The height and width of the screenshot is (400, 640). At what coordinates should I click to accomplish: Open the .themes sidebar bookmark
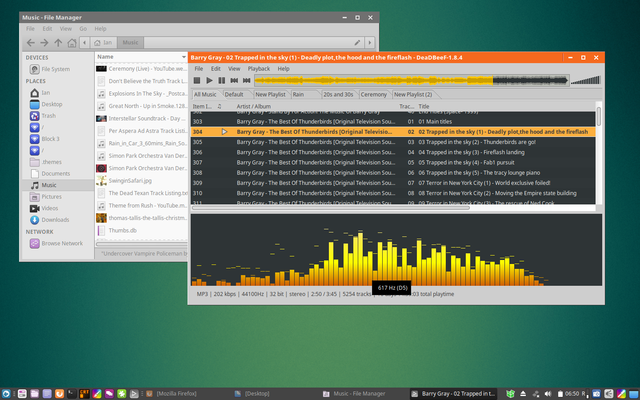(x=46, y=162)
